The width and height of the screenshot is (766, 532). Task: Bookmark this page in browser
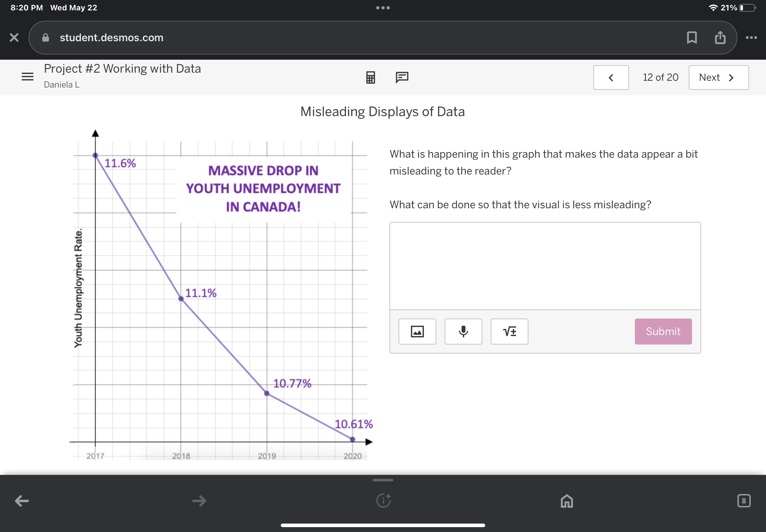coord(692,38)
